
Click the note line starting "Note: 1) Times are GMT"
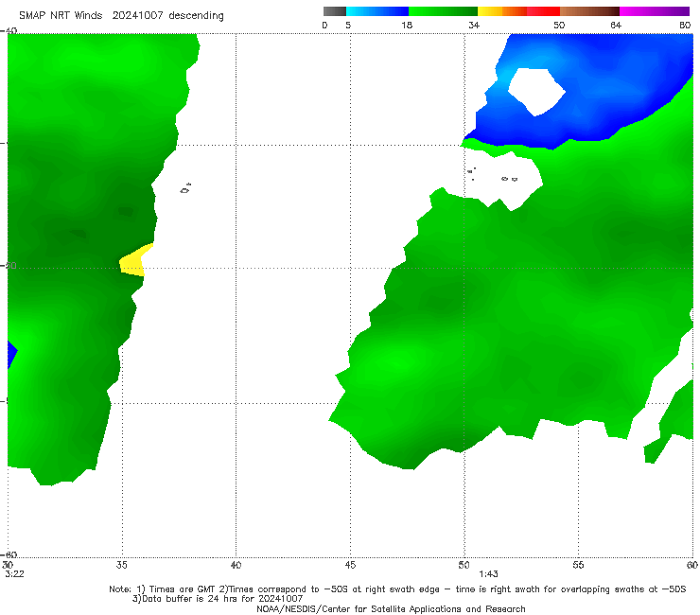397,589
